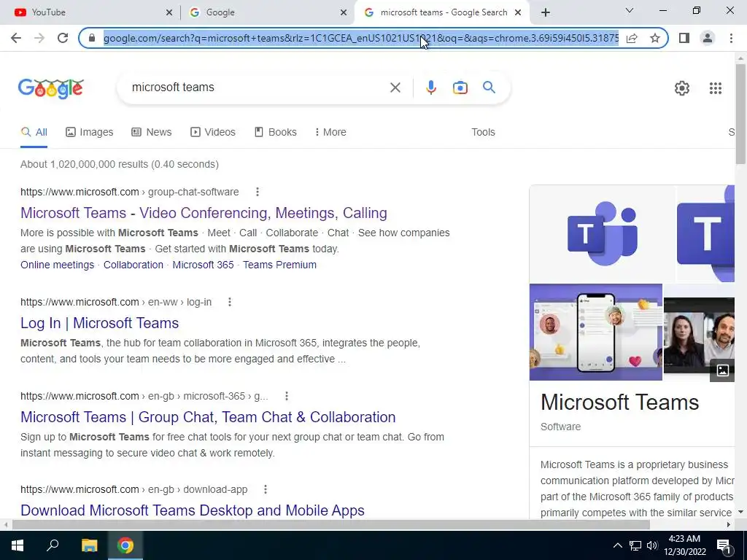The height and width of the screenshot is (560, 747).
Task: Switch to Images results
Action: tap(90, 133)
